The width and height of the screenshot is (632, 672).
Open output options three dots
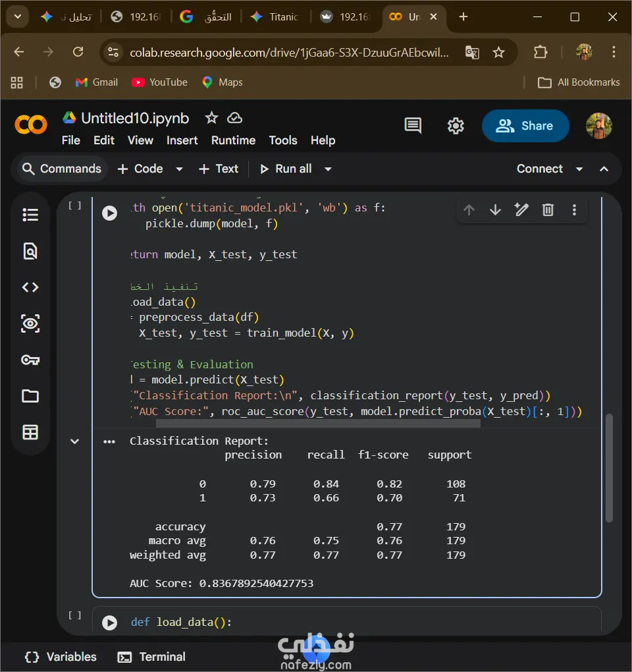pyautogui.click(x=109, y=441)
